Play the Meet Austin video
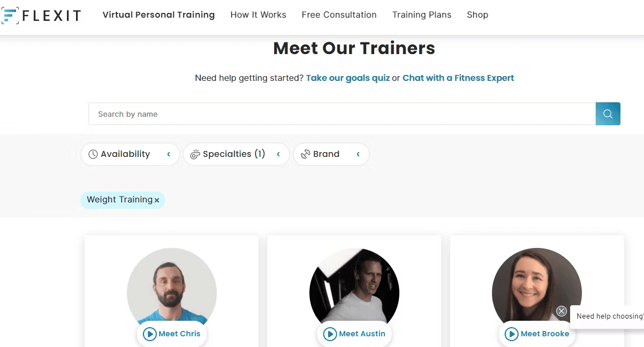The width and height of the screenshot is (644, 347). 354,334
